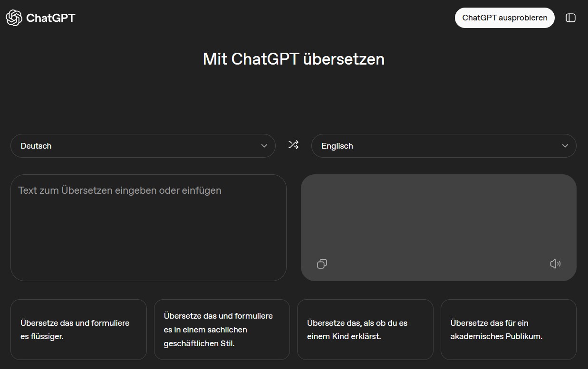Screen dimensions: 588x369
Task: Open the Englisch target language dropdown
Action: pos(443,146)
